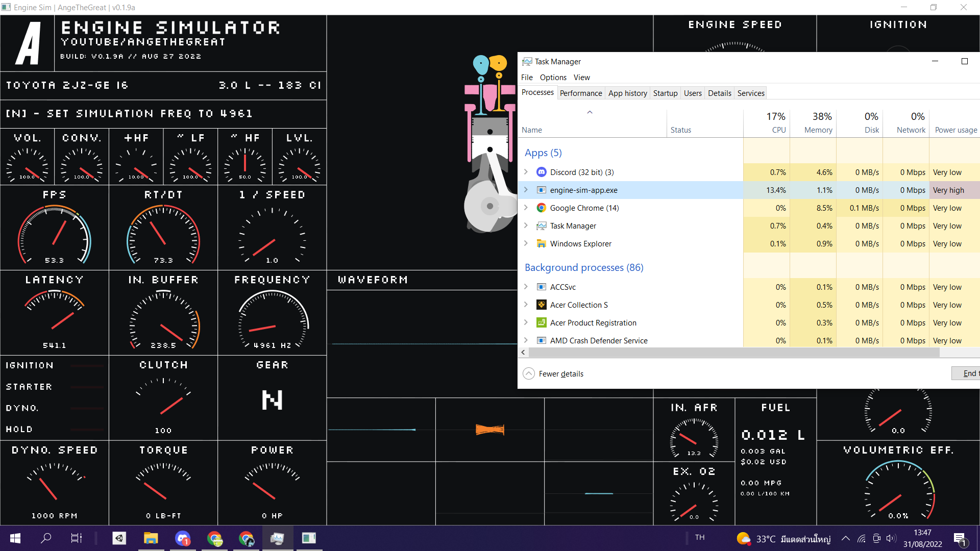This screenshot has height=551, width=980.
Task: Click the Google Chrome process icon
Action: pos(541,208)
